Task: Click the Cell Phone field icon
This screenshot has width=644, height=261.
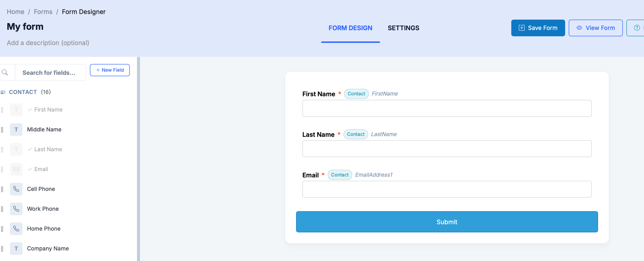Action: click(x=16, y=189)
